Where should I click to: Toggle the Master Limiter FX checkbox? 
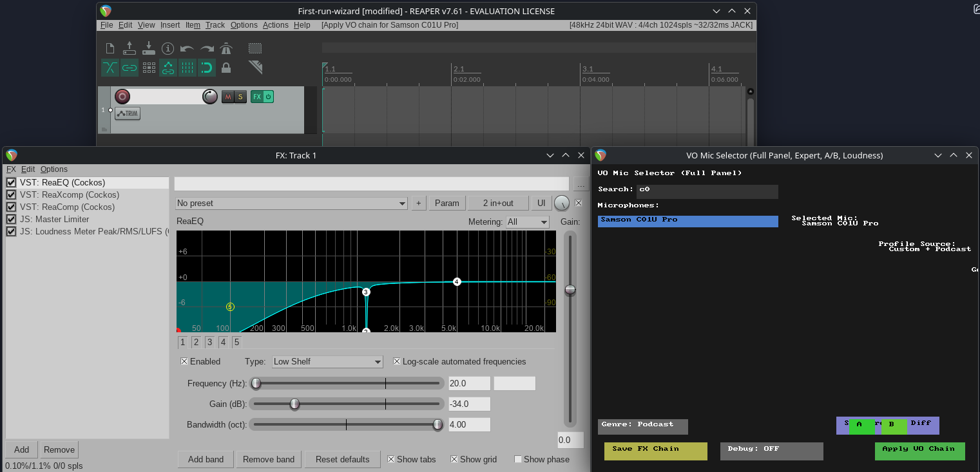[11, 220]
